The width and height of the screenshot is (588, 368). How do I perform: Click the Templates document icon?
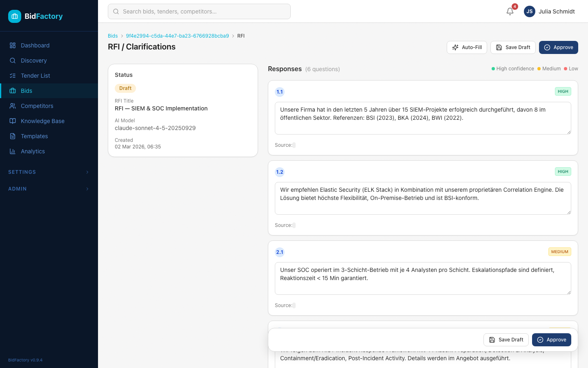coord(13,136)
